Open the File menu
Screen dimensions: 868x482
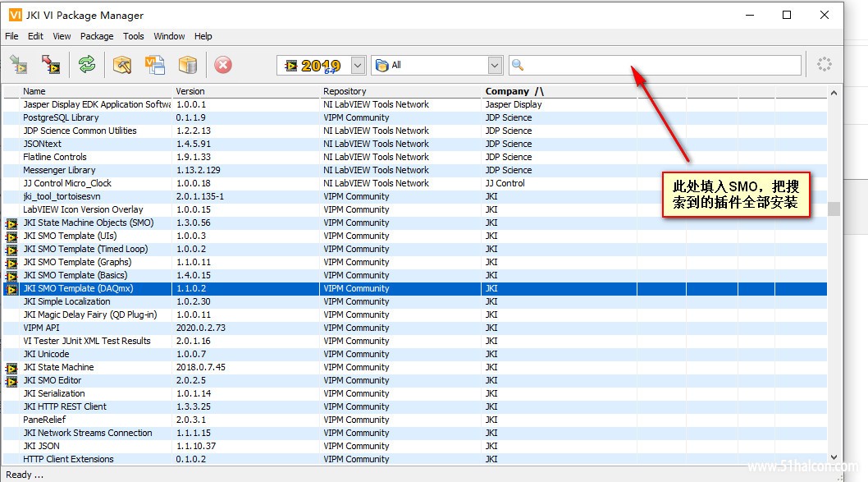(11, 36)
